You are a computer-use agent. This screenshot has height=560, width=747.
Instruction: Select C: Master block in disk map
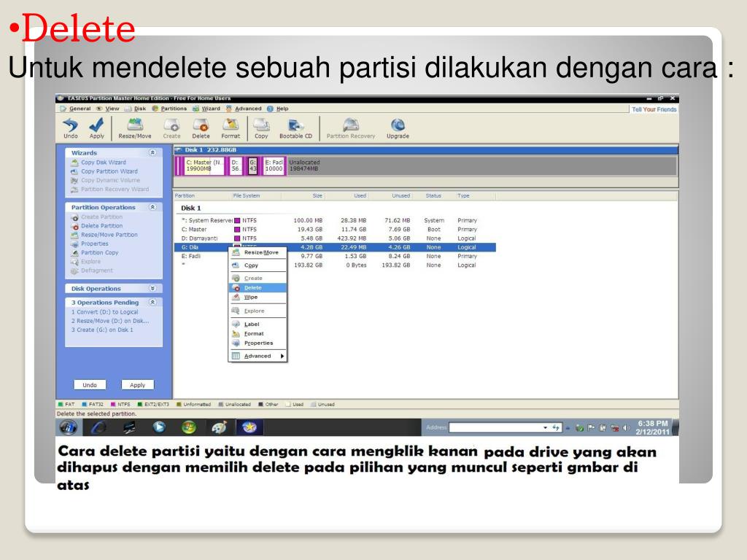pos(204,166)
